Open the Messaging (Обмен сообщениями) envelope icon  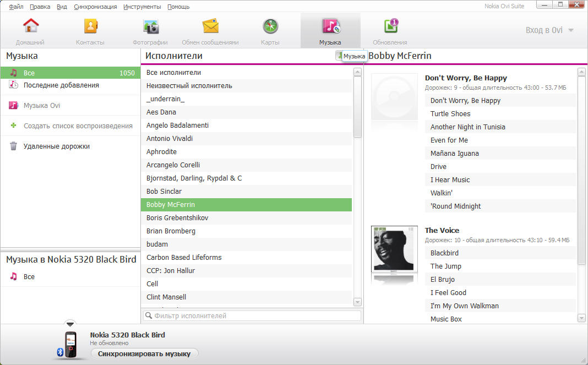pyautogui.click(x=210, y=26)
